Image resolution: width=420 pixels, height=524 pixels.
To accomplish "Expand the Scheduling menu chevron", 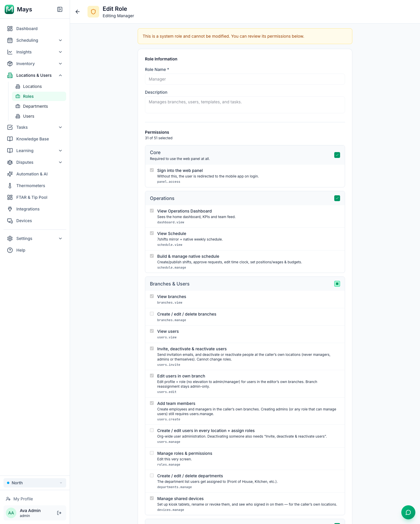I will pos(60,40).
